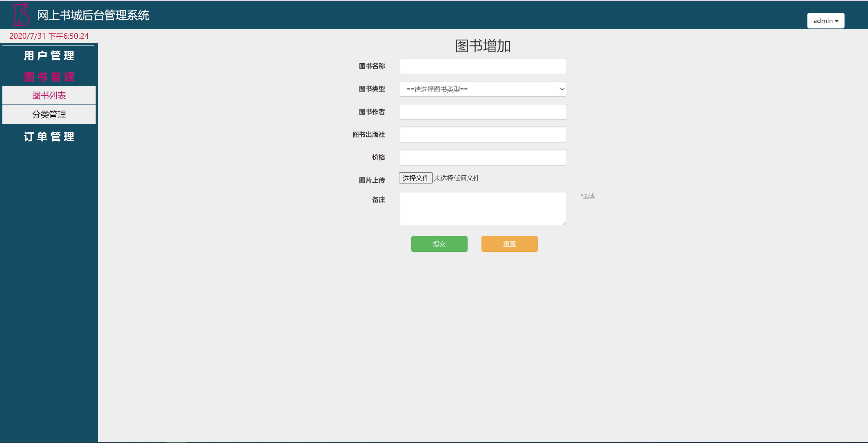This screenshot has width=868, height=443.
Task: Expand 用户管理 sidebar section
Action: 49,56
